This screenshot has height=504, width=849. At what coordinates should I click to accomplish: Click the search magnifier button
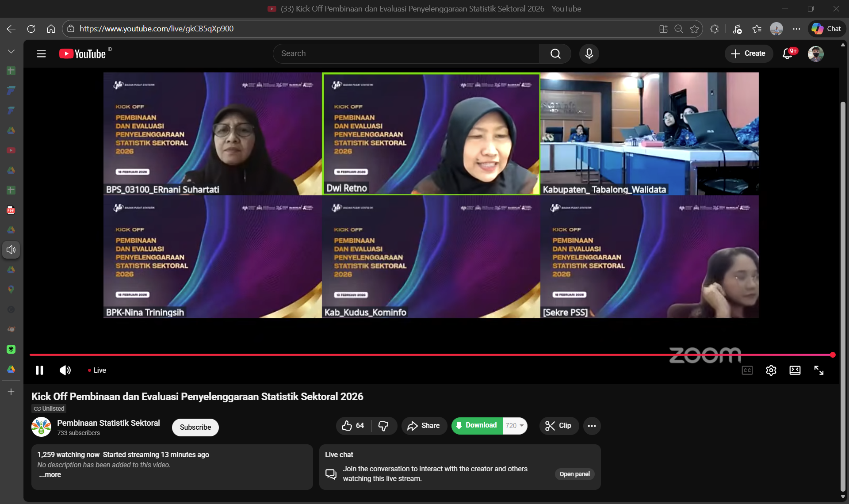555,53
